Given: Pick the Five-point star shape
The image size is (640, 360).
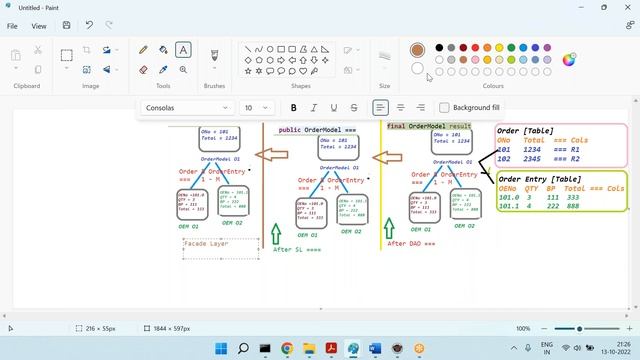Looking at the screenshot, I should pos(248,71).
